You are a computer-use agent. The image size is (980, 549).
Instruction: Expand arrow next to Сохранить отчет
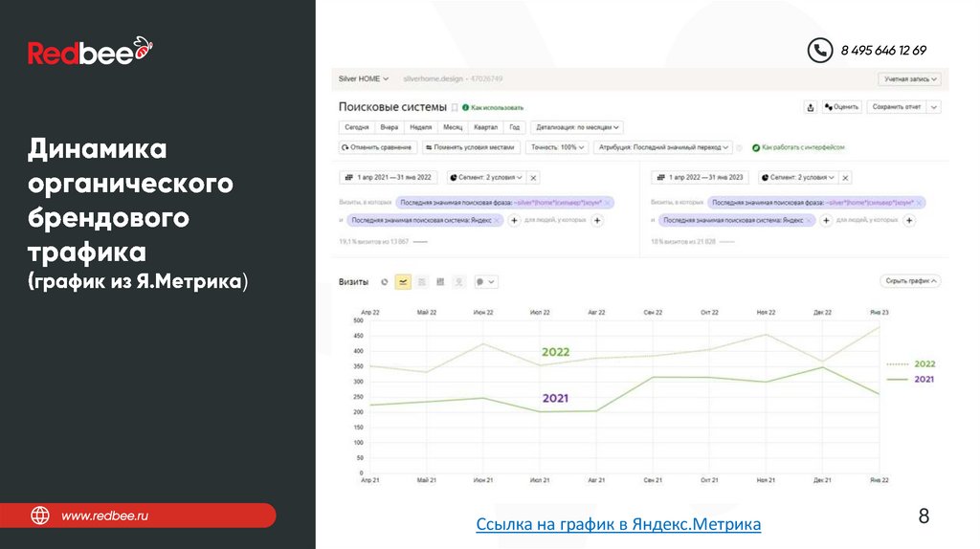pyautogui.click(x=934, y=107)
